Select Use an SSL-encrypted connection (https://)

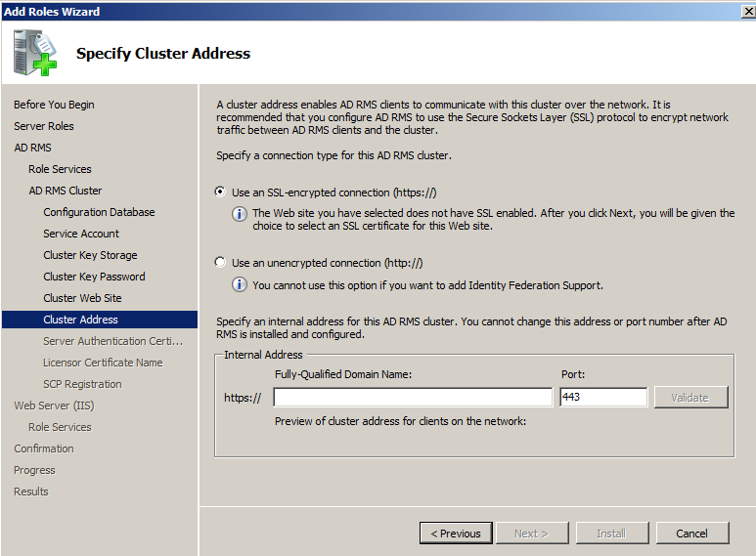[x=220, y=192]
